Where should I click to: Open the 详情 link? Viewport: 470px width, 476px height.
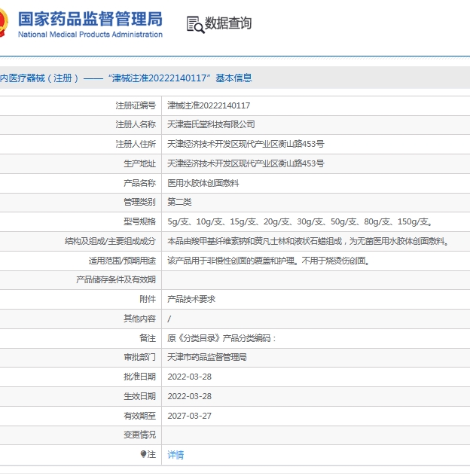175,454
